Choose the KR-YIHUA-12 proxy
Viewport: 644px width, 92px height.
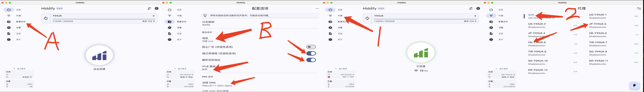coord(553,72)
